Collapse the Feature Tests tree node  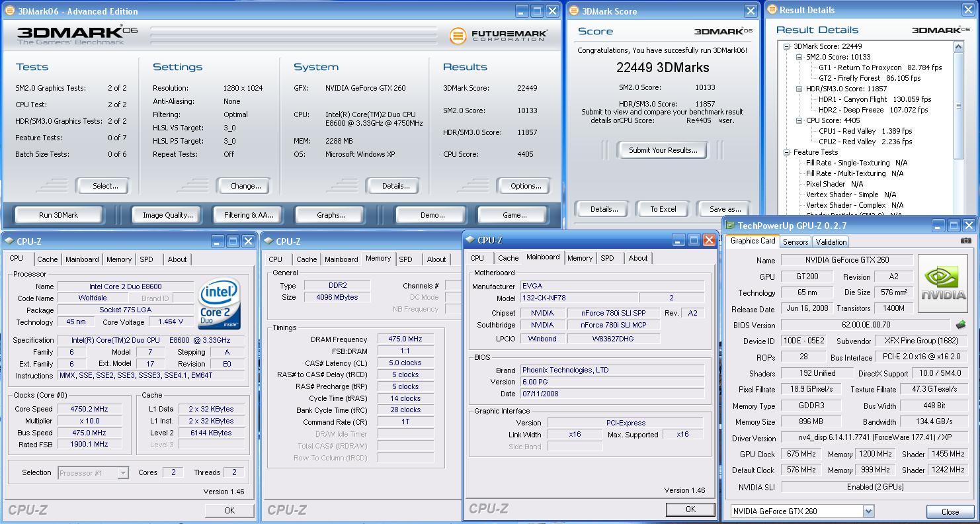787,152
